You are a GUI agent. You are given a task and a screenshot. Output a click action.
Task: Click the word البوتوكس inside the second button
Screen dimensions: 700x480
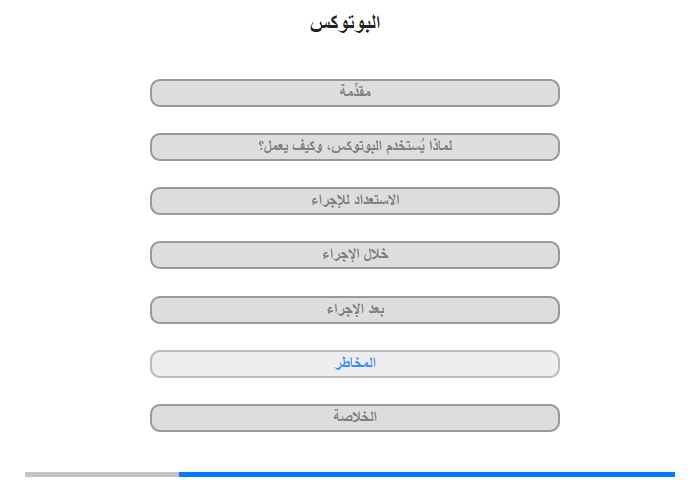355,146
